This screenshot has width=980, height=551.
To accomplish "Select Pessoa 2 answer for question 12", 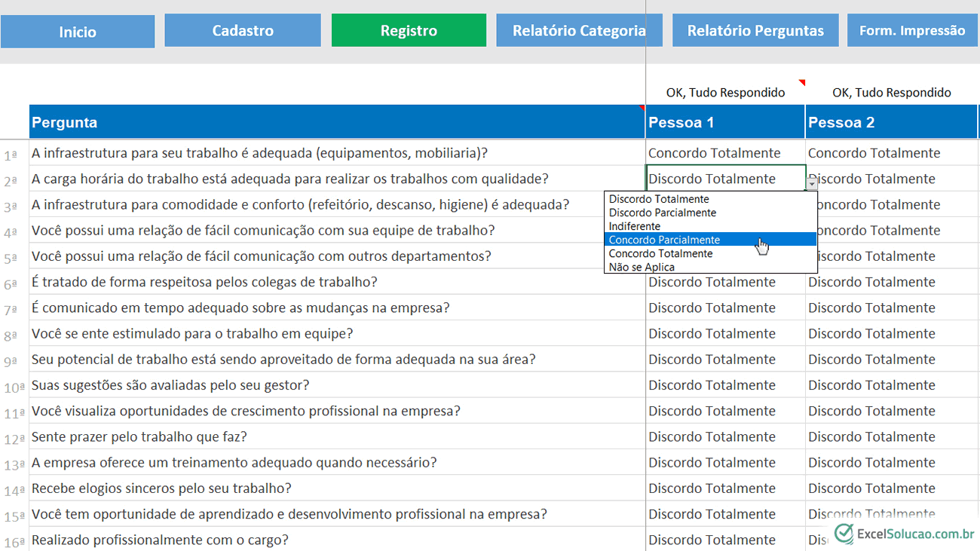I will (891, 436).
